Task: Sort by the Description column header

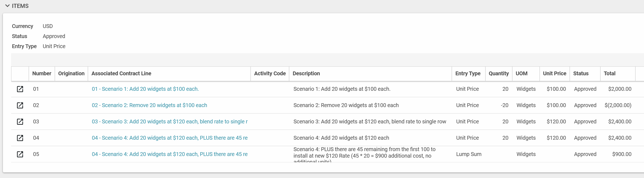Action: coord(306,74)
